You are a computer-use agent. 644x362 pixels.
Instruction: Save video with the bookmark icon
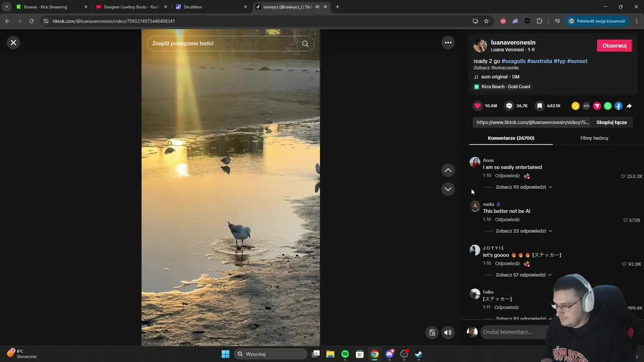(539, 106)
